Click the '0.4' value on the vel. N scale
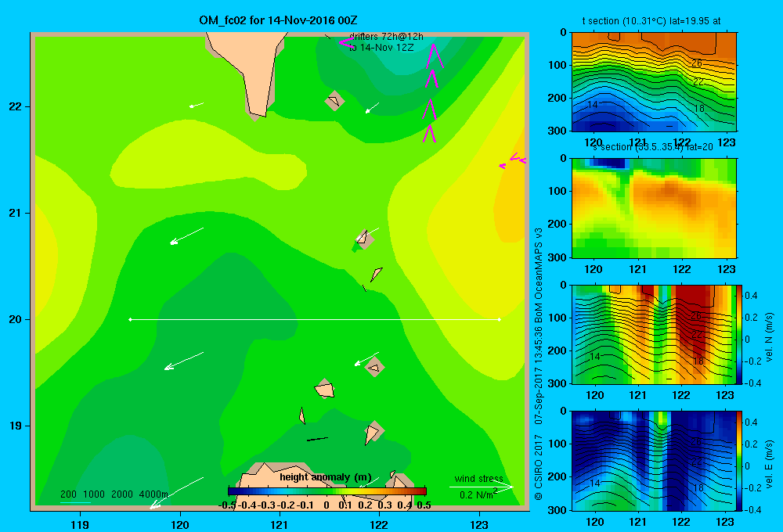Screen dimensions: 783x532 (751, 296)
